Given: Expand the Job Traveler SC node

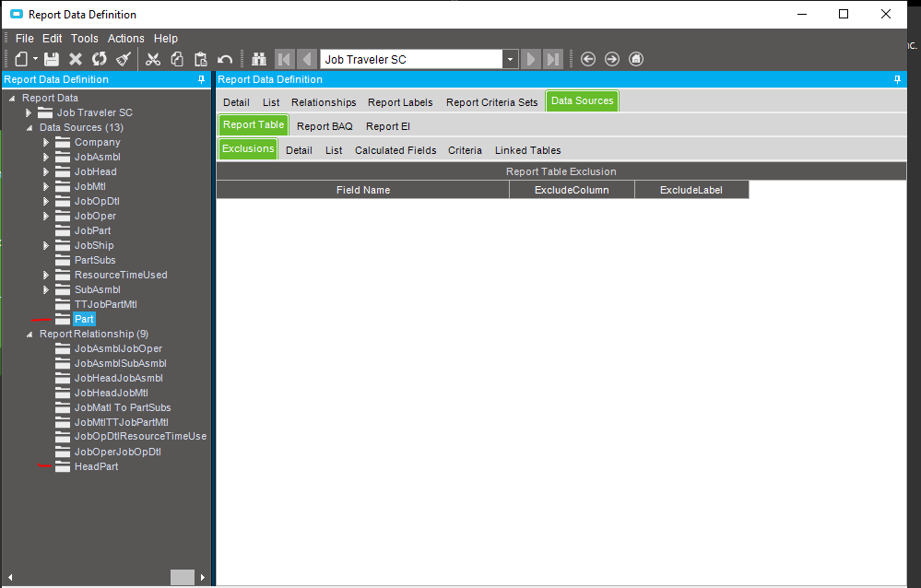Looking at the screenshot, I should click(29, 112).
